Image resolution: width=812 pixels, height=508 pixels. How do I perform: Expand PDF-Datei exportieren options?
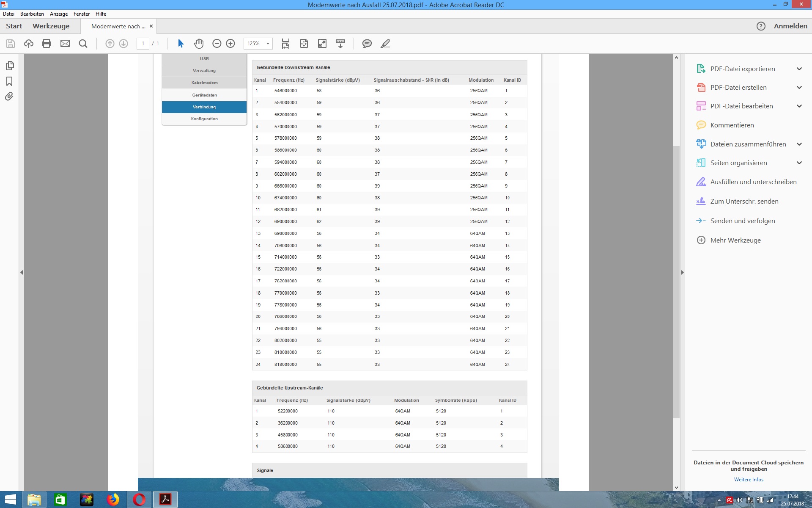[x=799, y=69]
